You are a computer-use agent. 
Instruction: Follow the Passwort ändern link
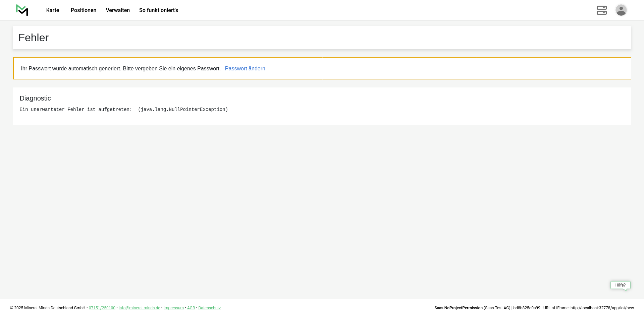(x=245, y=69)
